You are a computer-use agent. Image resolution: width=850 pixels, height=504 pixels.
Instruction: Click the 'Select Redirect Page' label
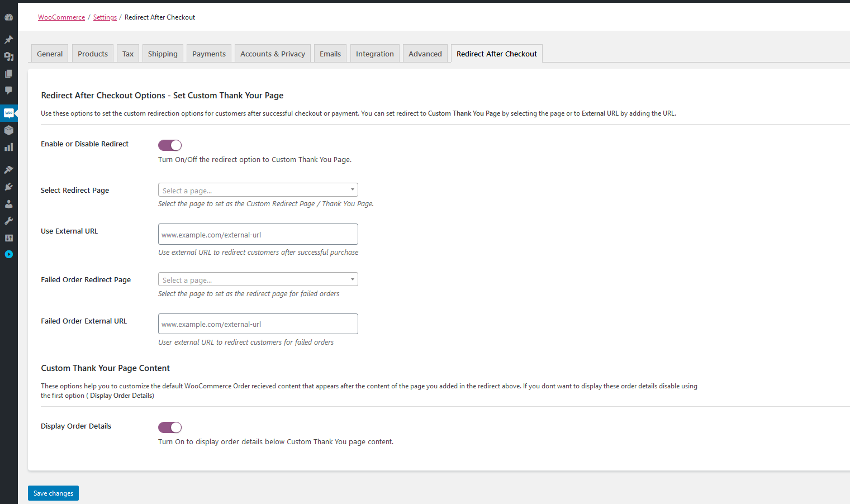tap(75, 191)
